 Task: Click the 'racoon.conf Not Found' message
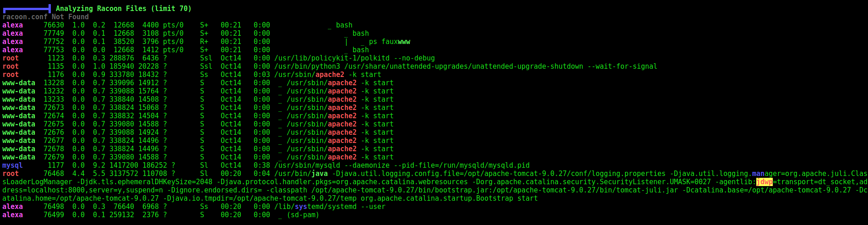point(46,17)
